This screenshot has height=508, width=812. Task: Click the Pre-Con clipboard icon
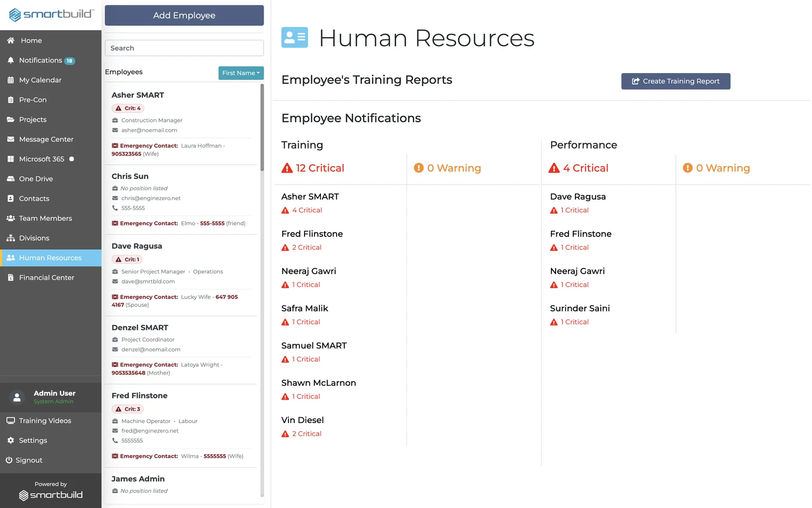click(x=10, y=100)
